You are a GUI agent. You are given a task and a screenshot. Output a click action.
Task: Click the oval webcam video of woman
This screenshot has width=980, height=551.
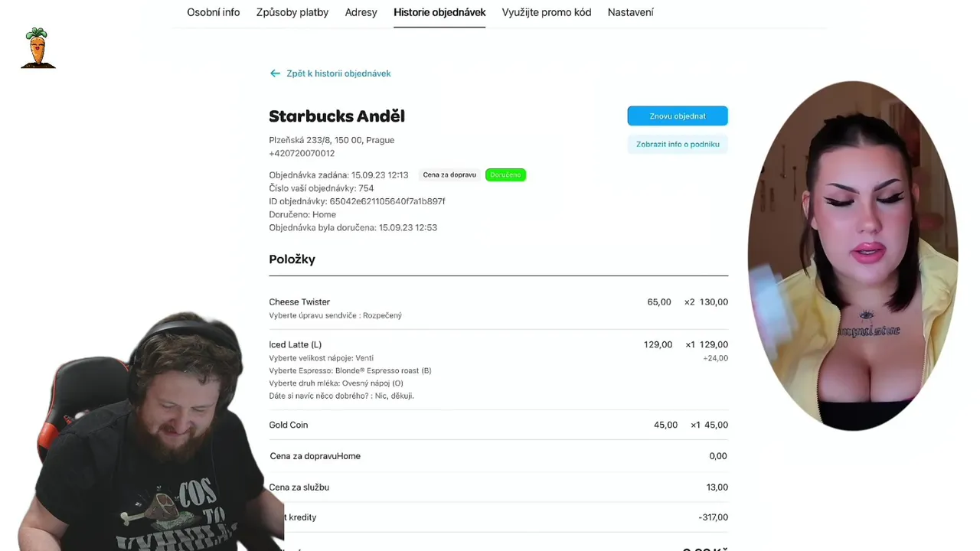[853, 256]
